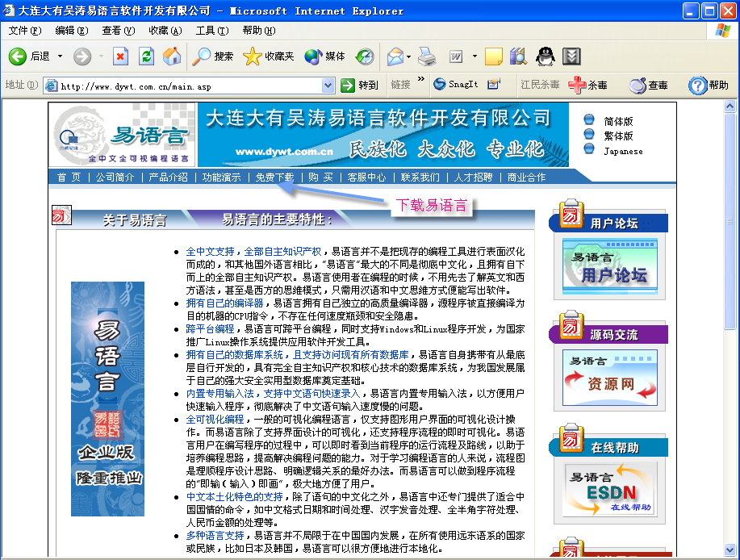
Task: Open History with the clock icon
Action: pyautogui.click(x=365, y=56)
